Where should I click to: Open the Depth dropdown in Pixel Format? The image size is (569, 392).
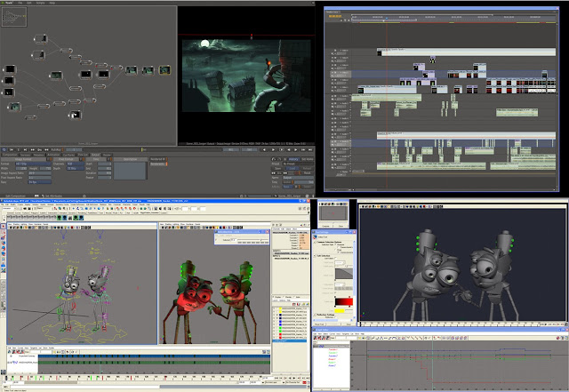(76, 168)
